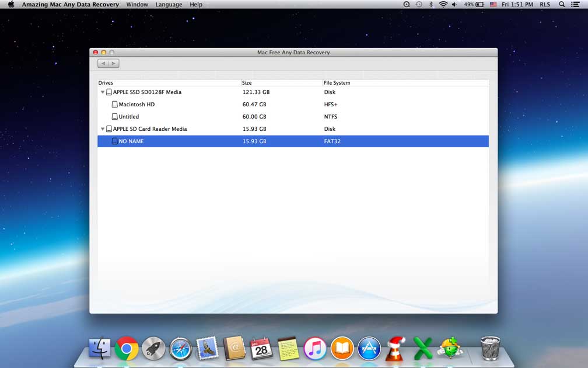Launch iTunes from the dock
This screenshot has height=368, width=588.
click(315, 349)
